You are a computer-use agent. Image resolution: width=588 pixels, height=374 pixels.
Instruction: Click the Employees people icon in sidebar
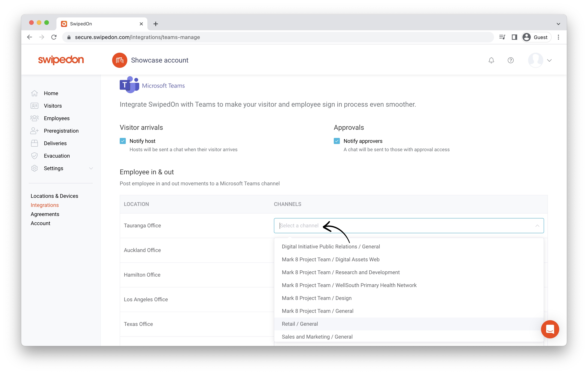[34, 118]
